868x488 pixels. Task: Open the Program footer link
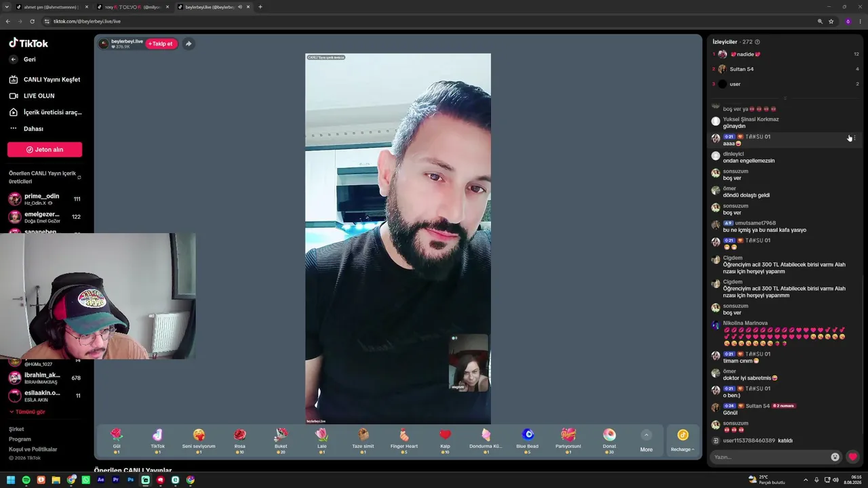pyautogui.click(x=20, y=439)
